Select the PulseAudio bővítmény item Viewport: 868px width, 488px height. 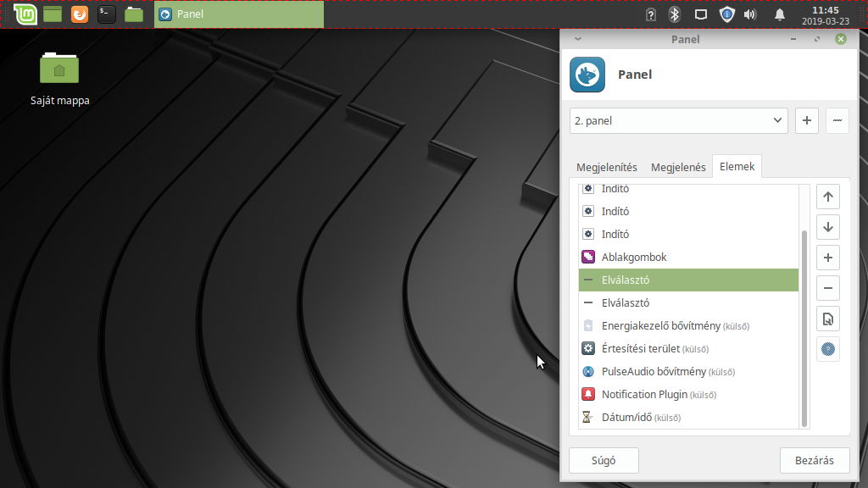(x=688, y=372)
